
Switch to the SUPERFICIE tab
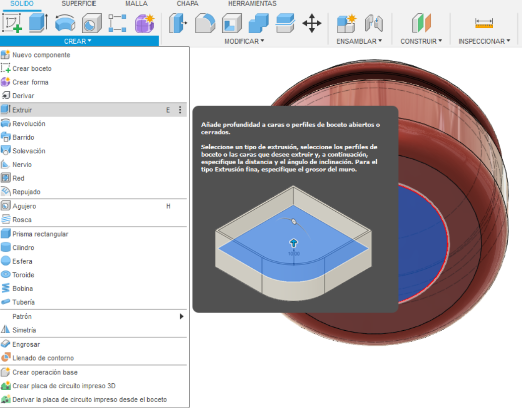[79, 3]
